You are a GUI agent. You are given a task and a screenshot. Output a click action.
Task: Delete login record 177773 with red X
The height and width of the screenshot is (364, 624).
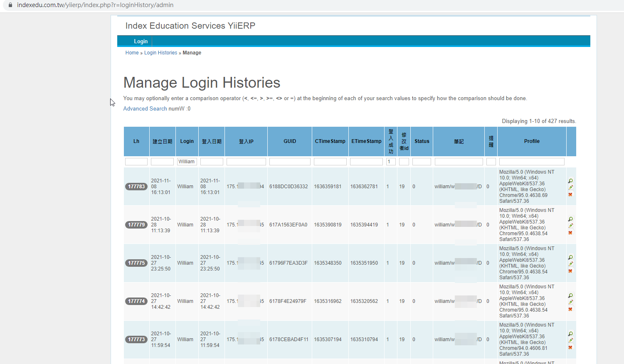click(570, 347)
